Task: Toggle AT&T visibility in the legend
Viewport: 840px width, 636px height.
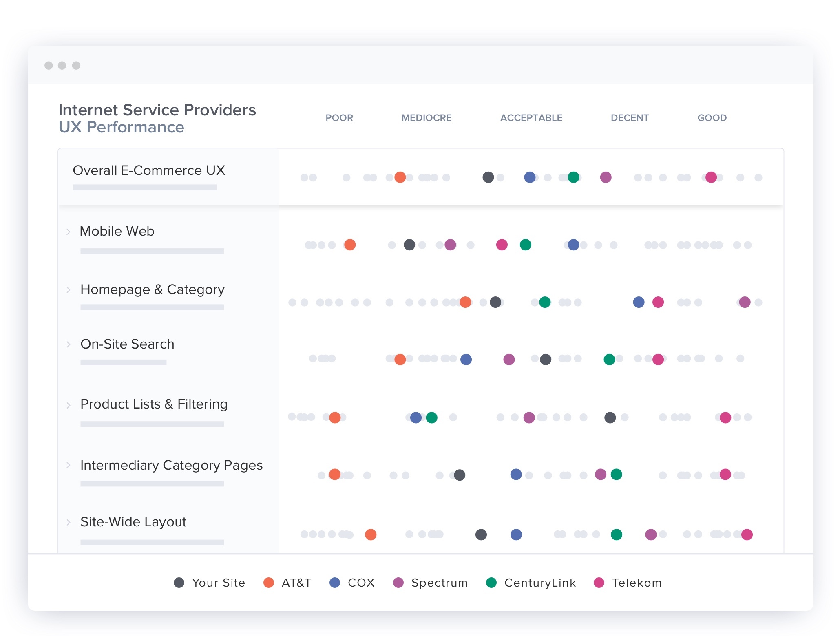Action: pyautogui.click(x=269, y=583)
